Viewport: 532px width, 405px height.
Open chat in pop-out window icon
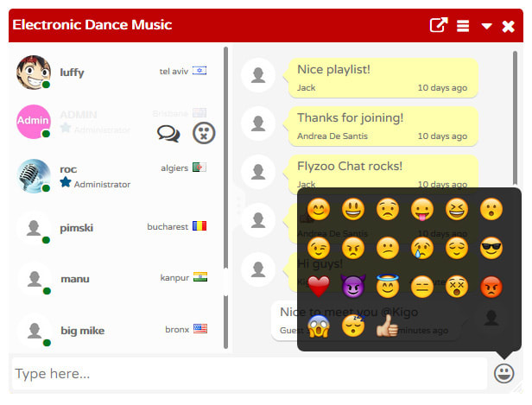[439, 25]
